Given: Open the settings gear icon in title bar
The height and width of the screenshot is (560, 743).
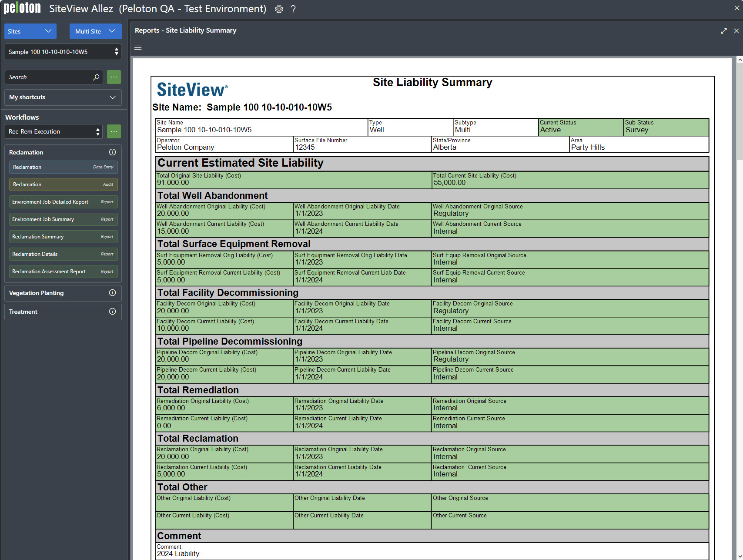Looking at the screenshot, I should 279,9.
